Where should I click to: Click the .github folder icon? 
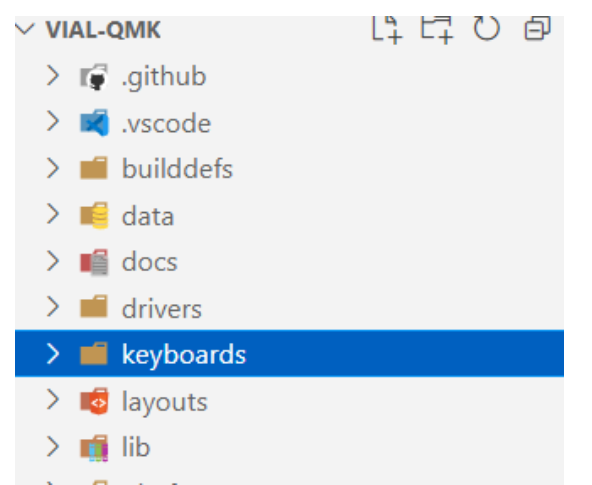pos(94,77)
